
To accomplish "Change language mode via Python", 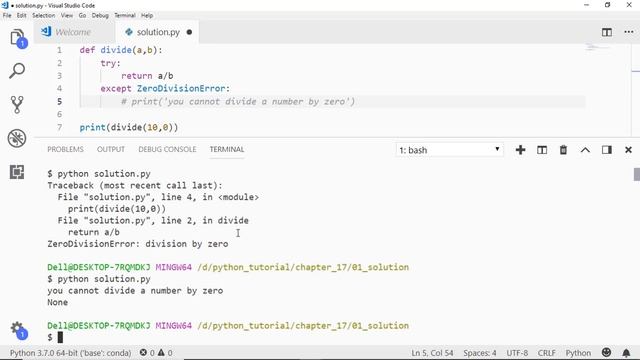I will (x=578, y=353).
